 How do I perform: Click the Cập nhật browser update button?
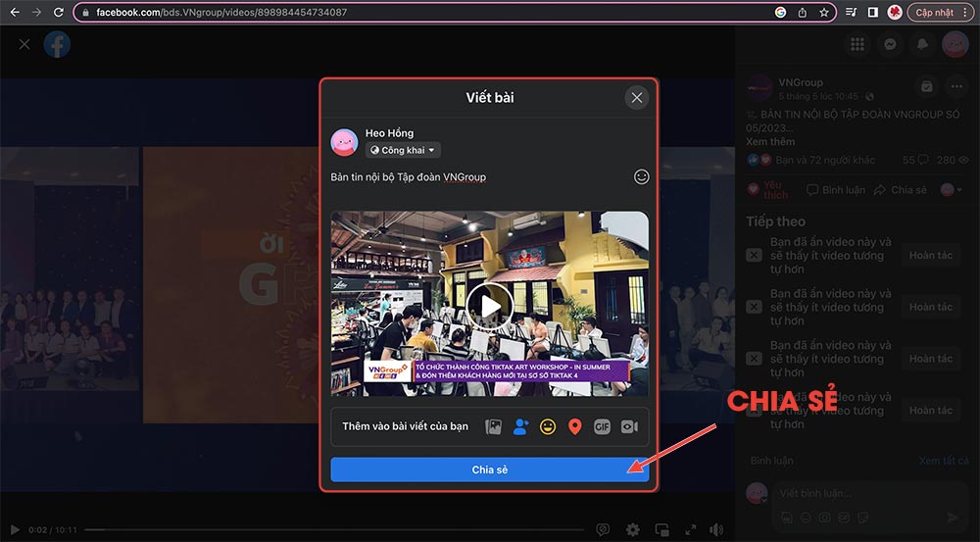coord(934,12)
